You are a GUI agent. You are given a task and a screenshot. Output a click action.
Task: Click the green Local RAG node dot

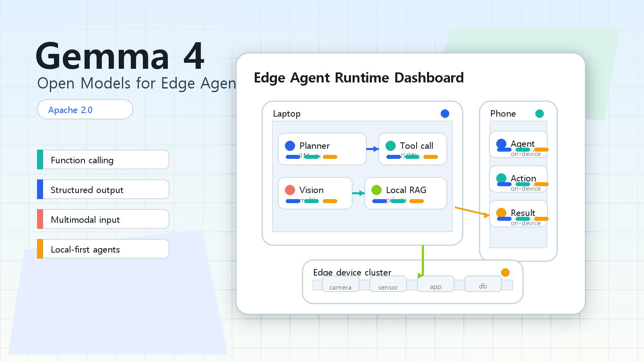click(x=376, y=190)
